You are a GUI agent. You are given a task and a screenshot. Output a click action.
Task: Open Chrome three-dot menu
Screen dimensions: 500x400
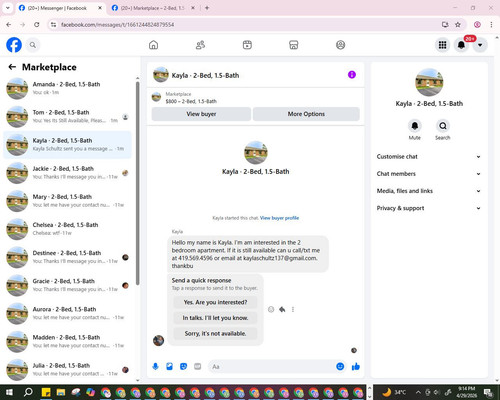point(491,25)
